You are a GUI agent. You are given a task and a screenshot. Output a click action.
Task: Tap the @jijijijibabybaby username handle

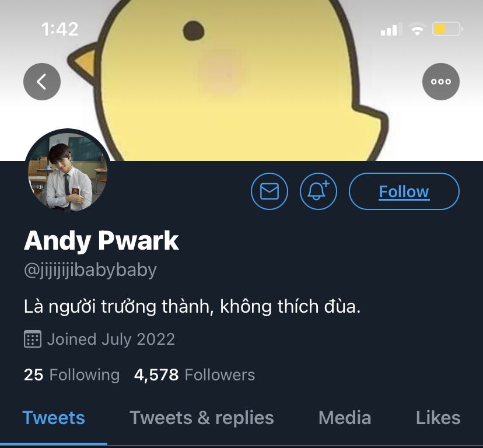coord(90,271)
